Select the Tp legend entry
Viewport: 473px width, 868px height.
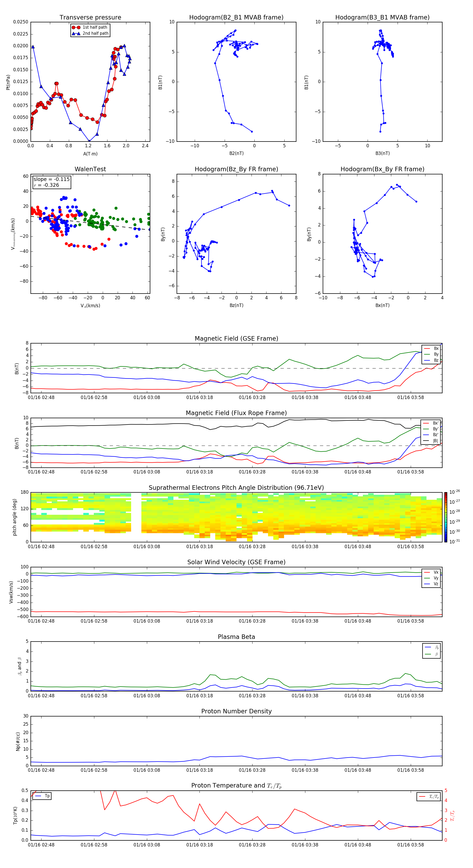(42, 796)
